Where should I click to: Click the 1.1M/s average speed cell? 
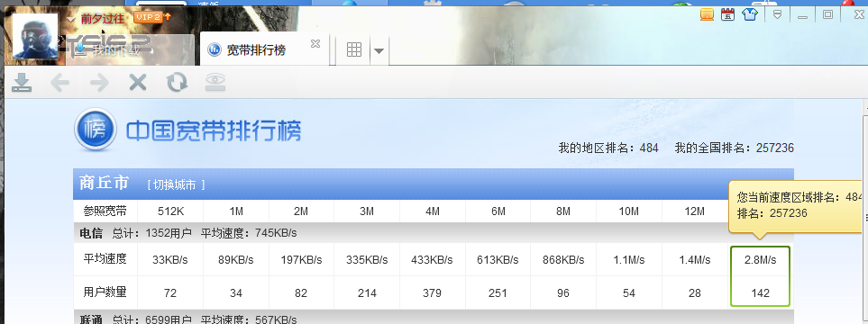click(x=629, y=260)
